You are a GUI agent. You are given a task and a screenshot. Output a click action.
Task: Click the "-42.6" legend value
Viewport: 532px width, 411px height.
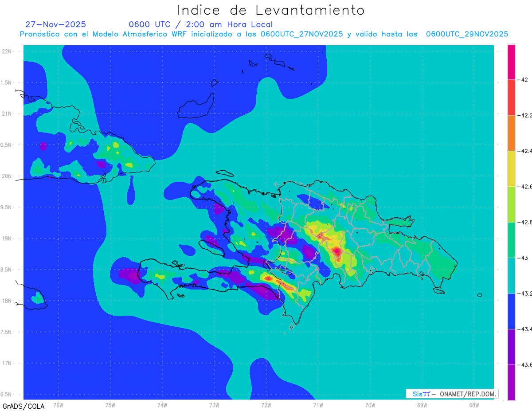(x=525, y=187)
